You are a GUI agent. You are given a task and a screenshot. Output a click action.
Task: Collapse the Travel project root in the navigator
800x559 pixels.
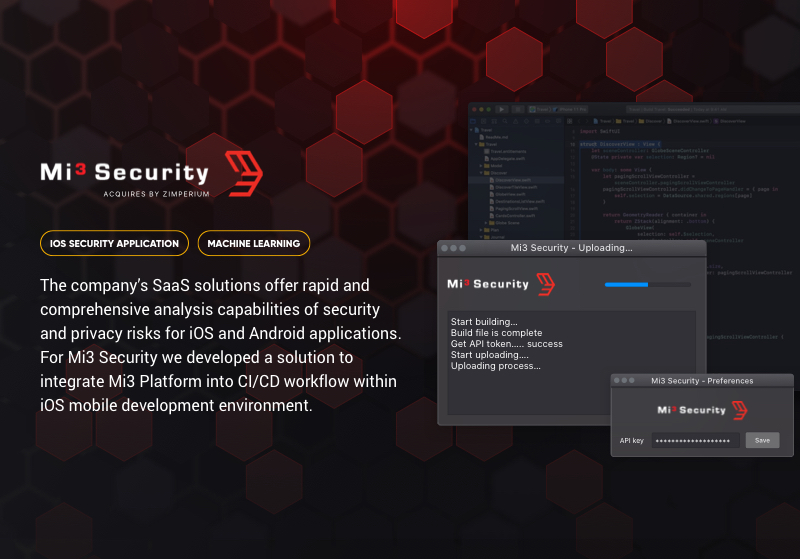[x=471, y=130]
